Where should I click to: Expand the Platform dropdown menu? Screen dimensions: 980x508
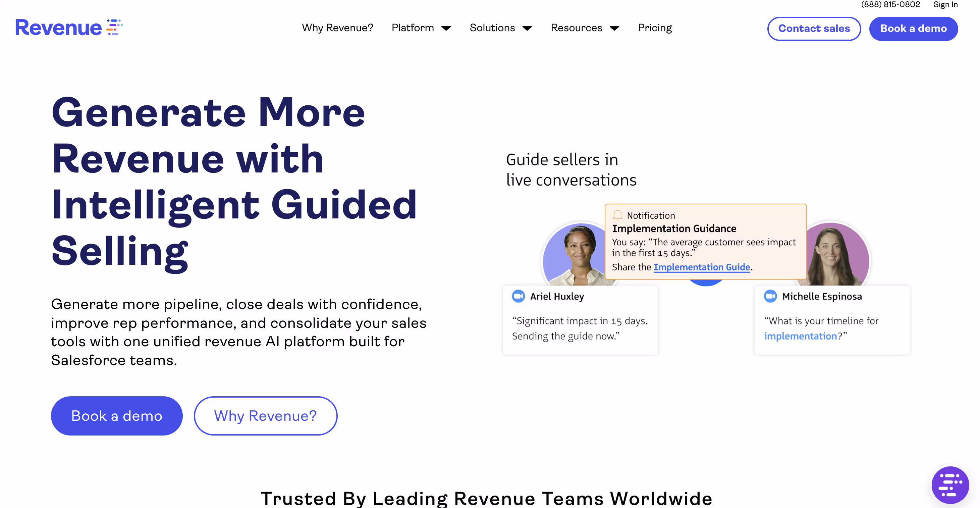pyautogui.click(x=421, y=28)
